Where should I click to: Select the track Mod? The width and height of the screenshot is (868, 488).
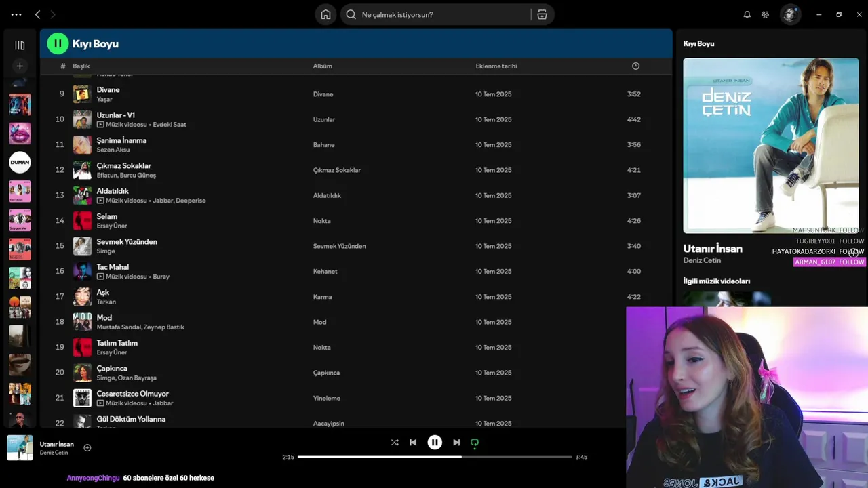(104, 317)
